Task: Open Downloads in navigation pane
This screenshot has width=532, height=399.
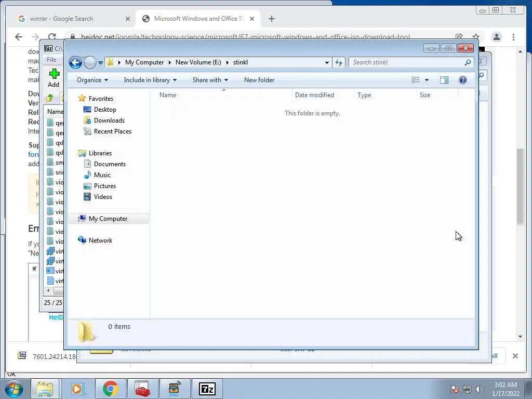Action: point(109,121)
